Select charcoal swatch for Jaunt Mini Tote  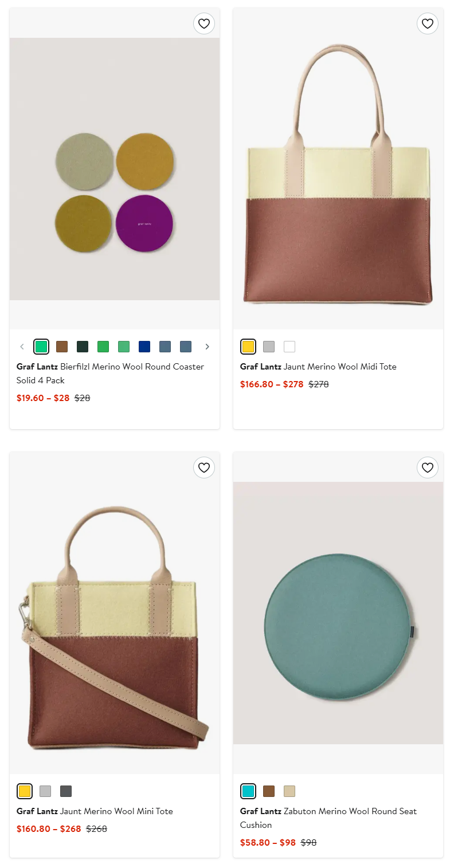(66, 791)
